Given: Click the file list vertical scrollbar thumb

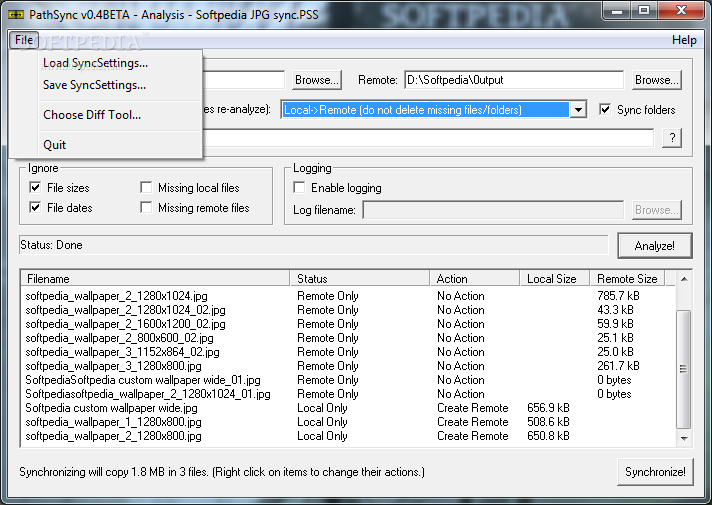Looking at the screenshot, I should [x=684, y=369].
